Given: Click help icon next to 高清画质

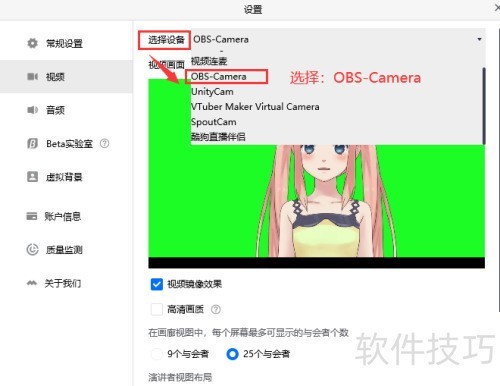Looking at the screenshot, I should [x=216, y=310].
